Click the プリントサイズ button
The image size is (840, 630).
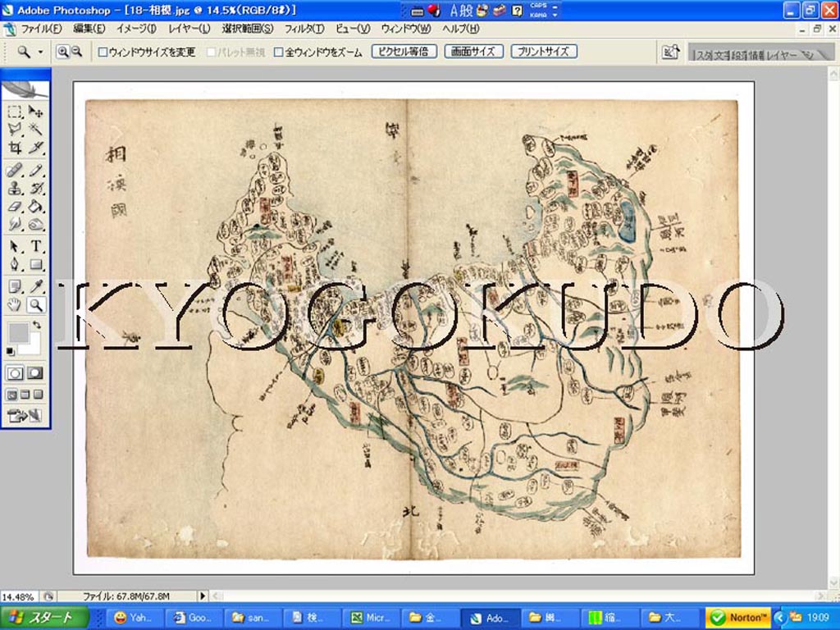(544, 52)
